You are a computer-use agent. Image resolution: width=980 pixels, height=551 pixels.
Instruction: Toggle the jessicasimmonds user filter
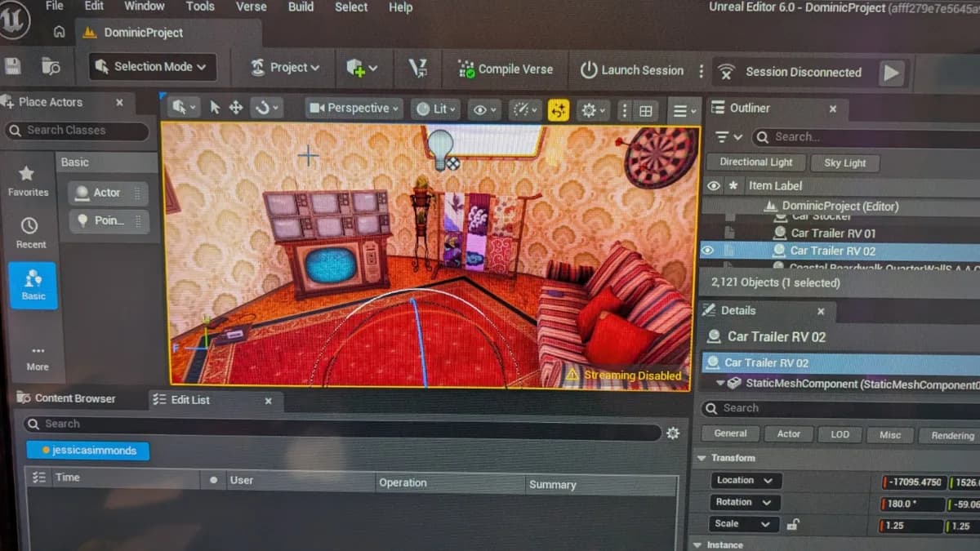pos(87,450)
